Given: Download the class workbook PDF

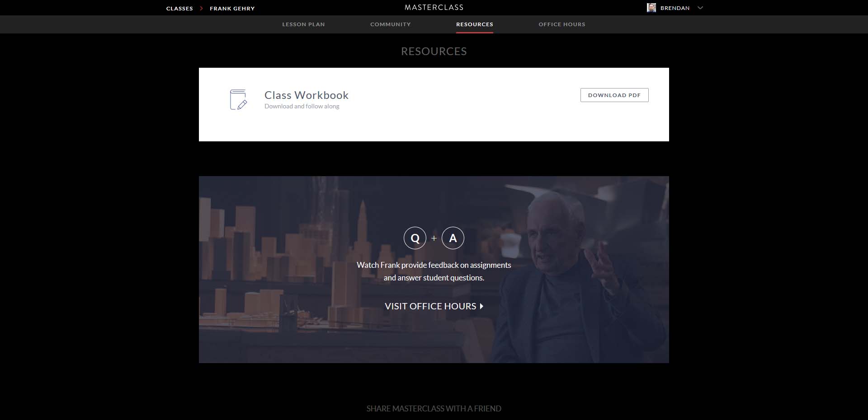Looking at the screenshot, I should click(614, 95).
